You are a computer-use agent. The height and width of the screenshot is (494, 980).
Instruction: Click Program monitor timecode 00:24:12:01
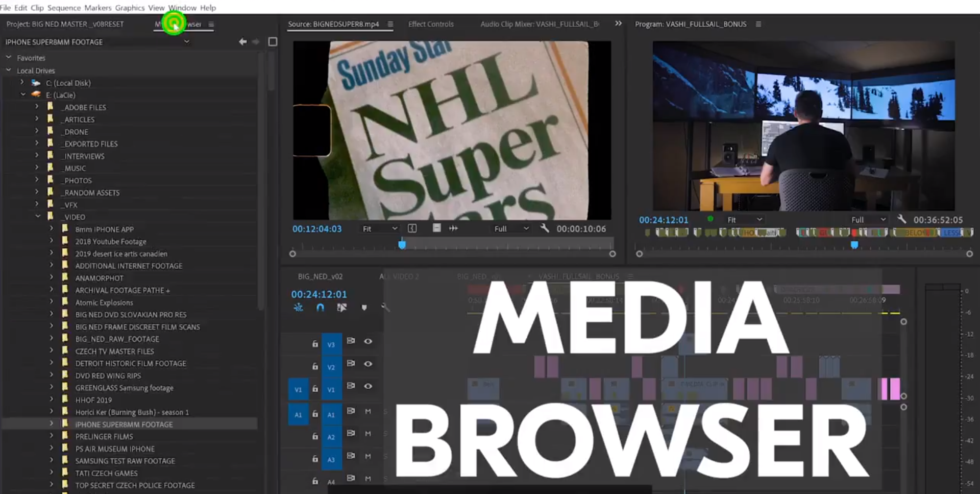tap(664, 220)
